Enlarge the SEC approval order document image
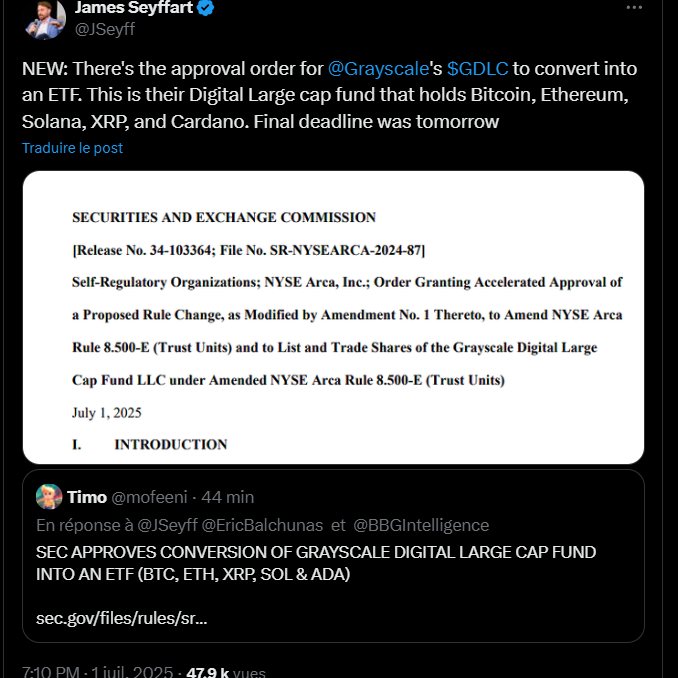 click(333, 317)
